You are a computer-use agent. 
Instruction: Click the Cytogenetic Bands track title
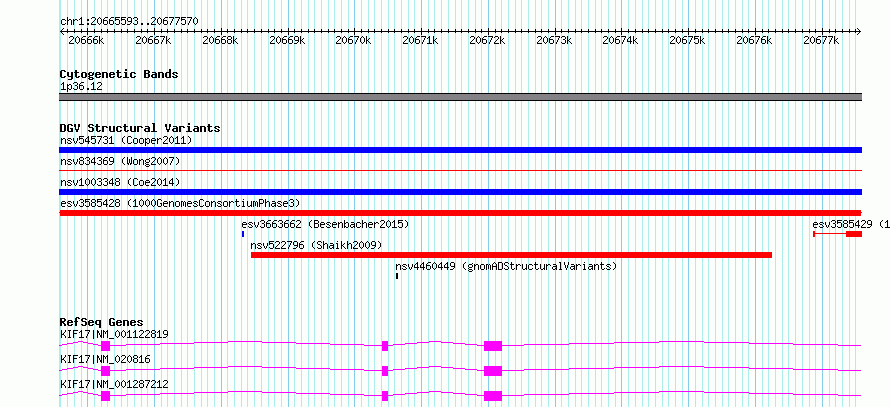tap(119, 74)
